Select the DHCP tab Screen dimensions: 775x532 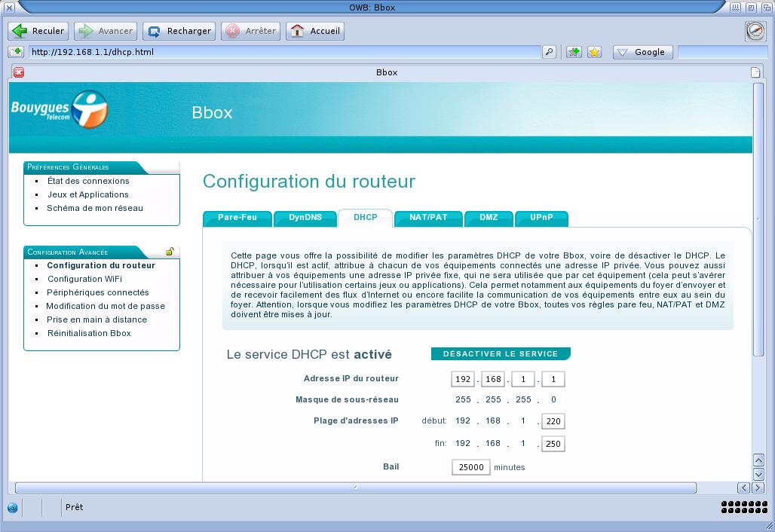[365, 218]
